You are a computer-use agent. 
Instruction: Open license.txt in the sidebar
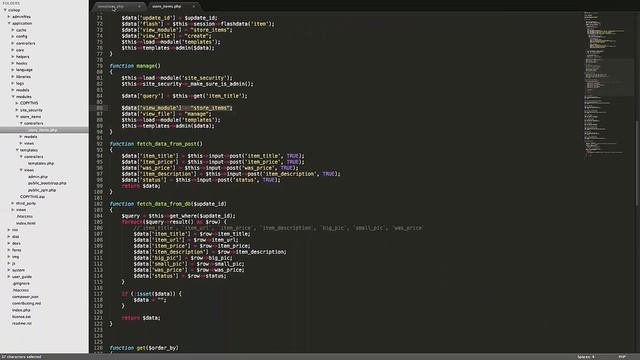[x=21, y=316]
